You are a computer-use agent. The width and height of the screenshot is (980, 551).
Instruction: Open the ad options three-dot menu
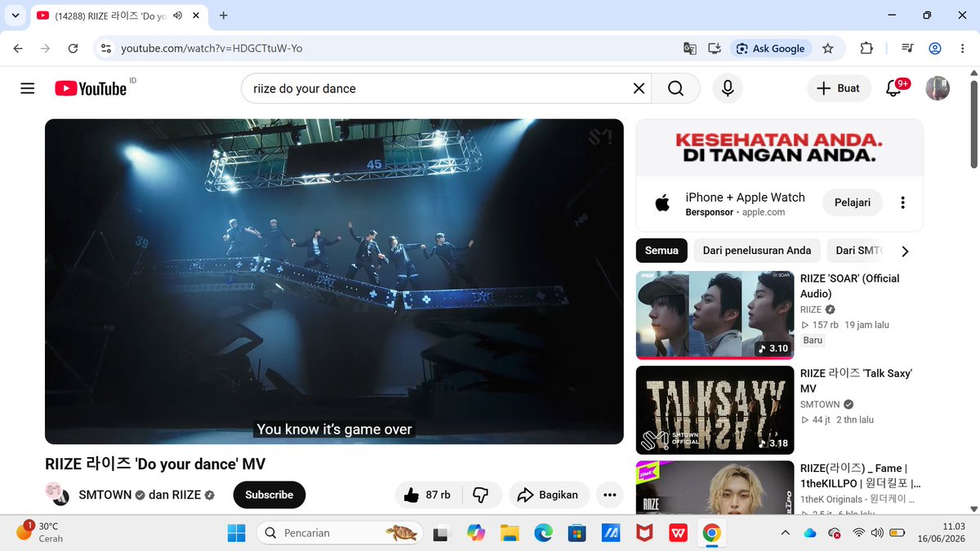902,202
